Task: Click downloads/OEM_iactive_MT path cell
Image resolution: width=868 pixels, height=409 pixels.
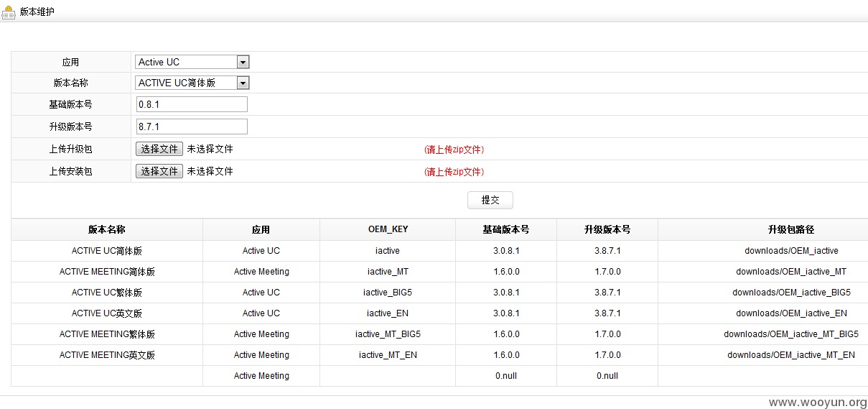Action: tap(791, 272)
